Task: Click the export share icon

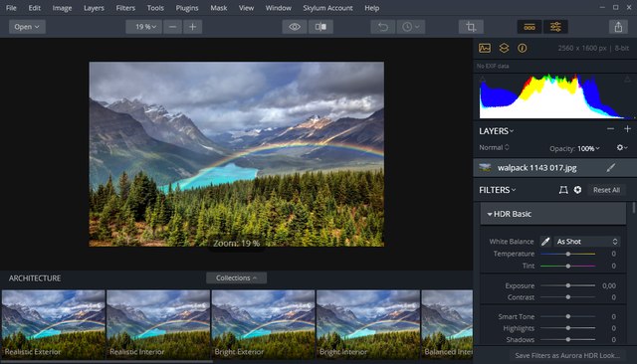Action: pos(618,27)
